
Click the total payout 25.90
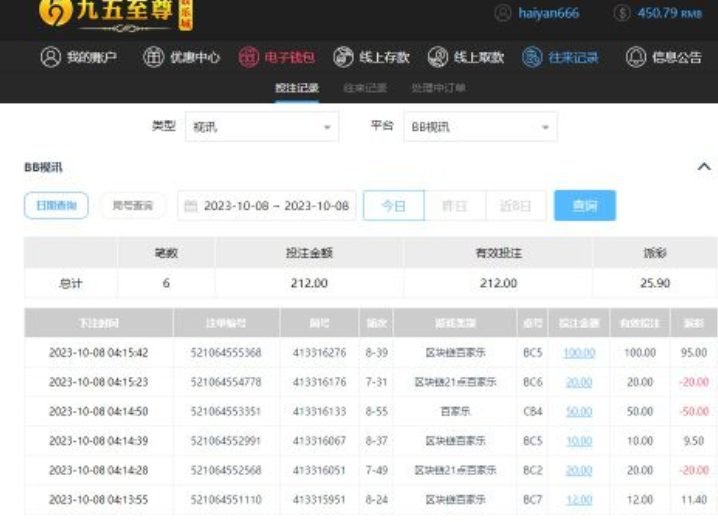click(655, 283)
